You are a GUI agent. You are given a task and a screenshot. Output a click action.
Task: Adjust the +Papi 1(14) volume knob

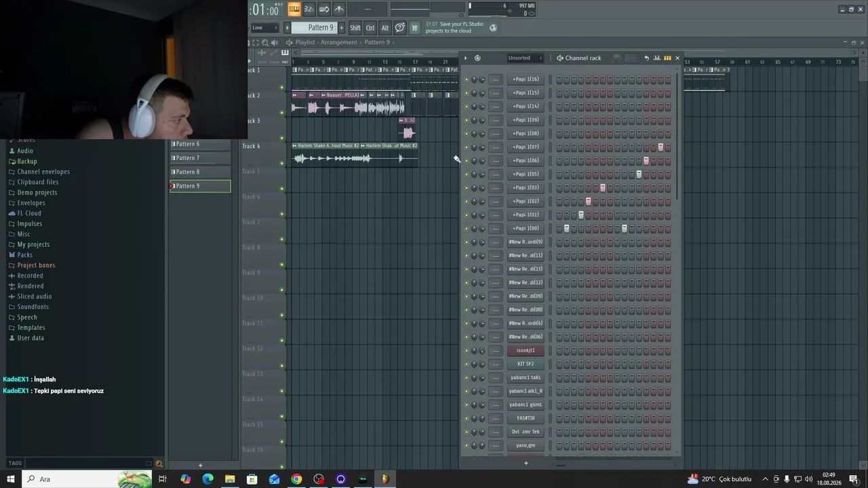482,106
